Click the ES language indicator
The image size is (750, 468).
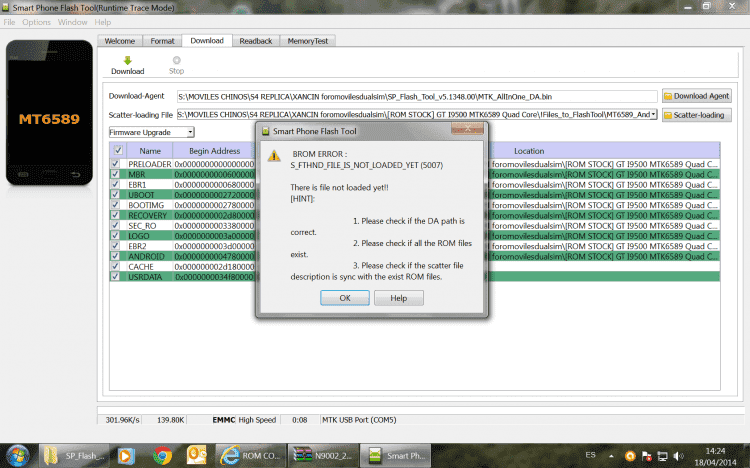(x=591, y=455)
